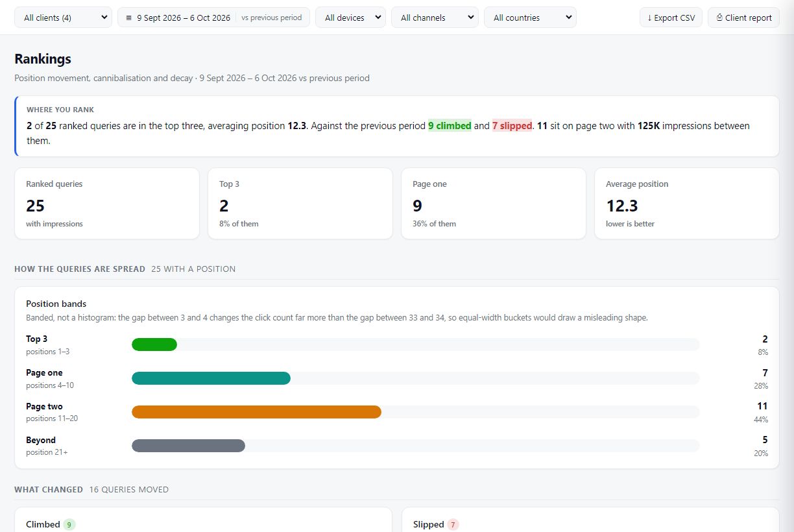Click the calendar icon in date range
The height and width of the screenshot is (532, 794).
[128, 18]
